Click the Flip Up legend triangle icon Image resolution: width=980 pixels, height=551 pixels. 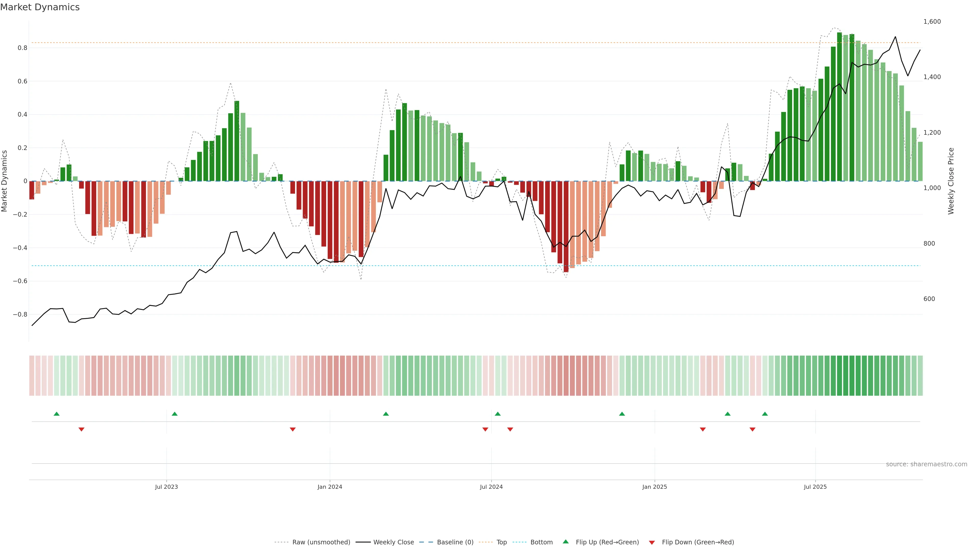[565, 542]
